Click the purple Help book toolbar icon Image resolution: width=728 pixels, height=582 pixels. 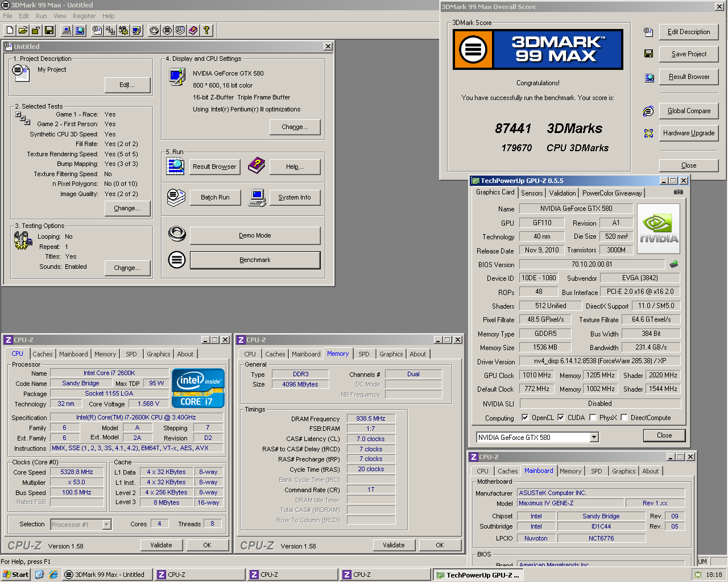tap(193, 30)
